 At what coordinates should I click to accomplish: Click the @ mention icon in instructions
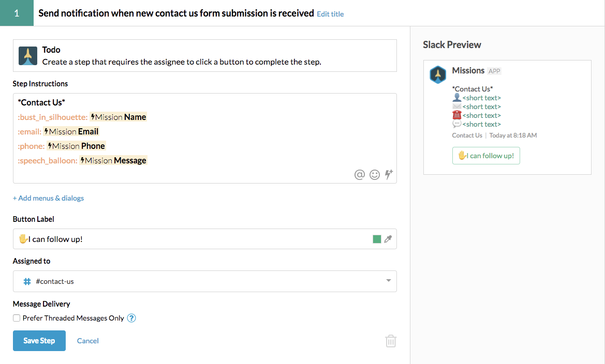pyautogui.click(x=359, y=175)
